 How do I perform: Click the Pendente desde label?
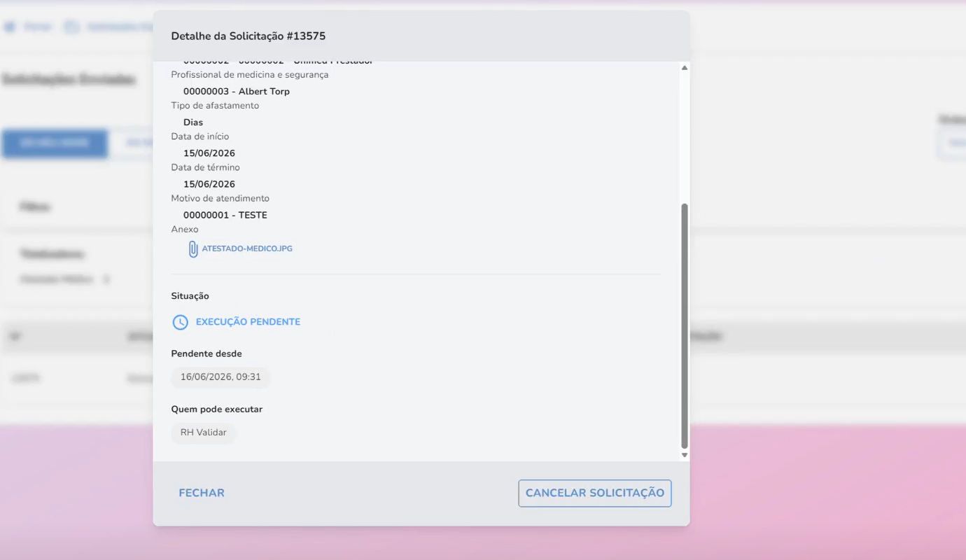206,354
